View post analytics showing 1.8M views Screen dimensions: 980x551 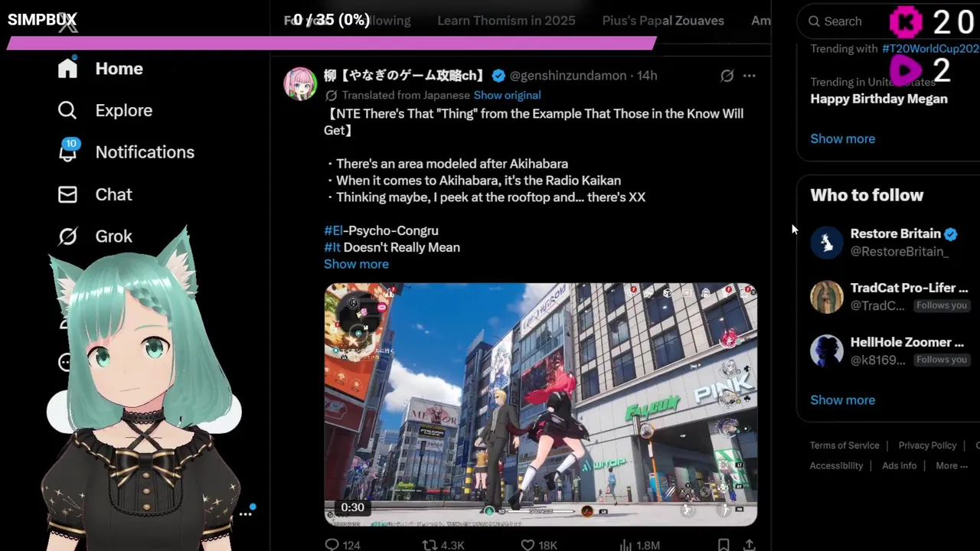coord(639,545)
